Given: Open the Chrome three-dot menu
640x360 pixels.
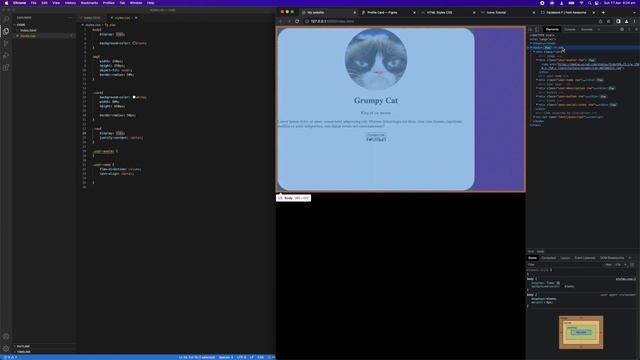Looking at the screenshot, I should [634, 21].
